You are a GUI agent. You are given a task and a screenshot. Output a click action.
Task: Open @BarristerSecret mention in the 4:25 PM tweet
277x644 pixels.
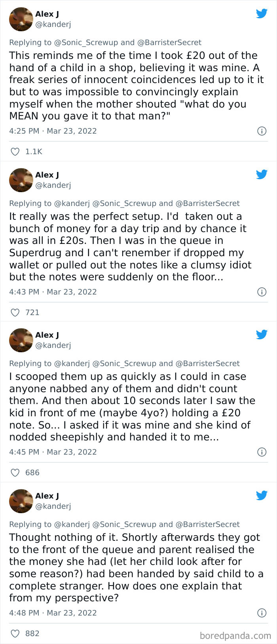click(169, 42)
